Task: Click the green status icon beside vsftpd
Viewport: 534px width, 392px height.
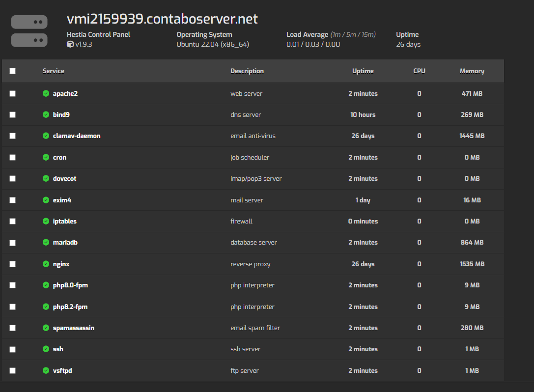Action: click(47, 370)
